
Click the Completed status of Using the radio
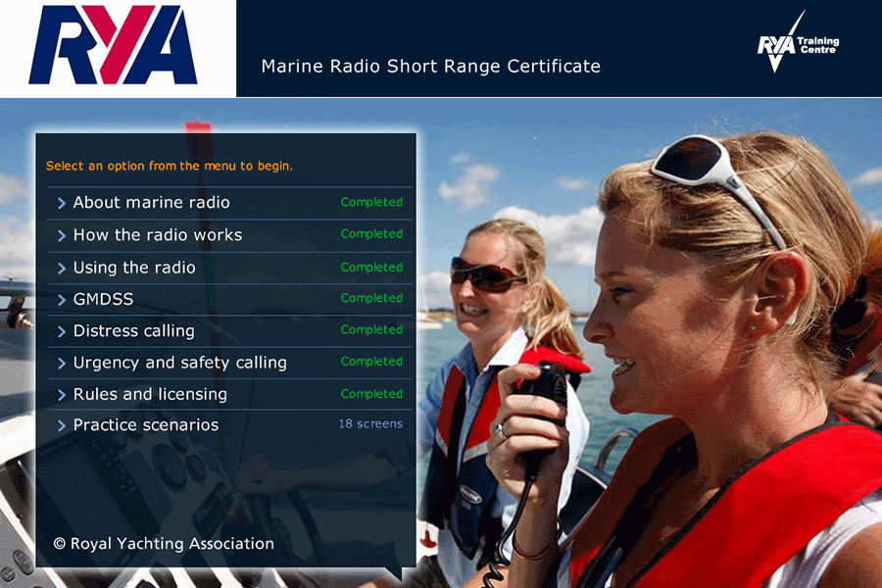pyautogui.click(x=371, y=268)
